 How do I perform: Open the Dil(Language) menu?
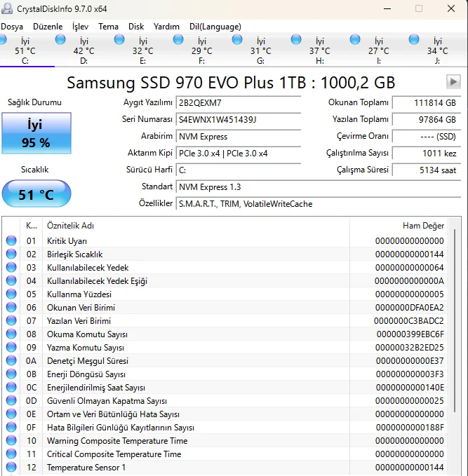click(x=215, y=27)
